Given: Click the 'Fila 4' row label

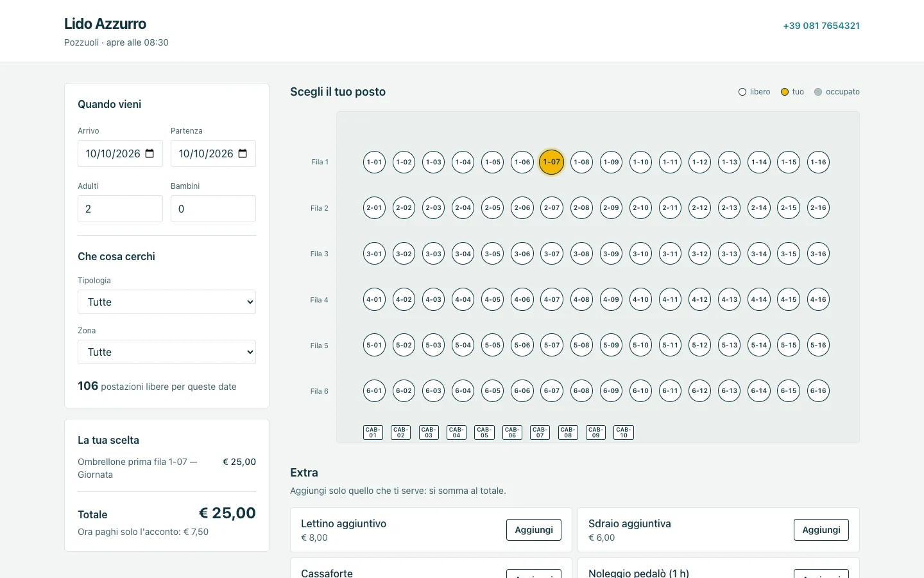Looking at the screenshot, I should 319,300.
